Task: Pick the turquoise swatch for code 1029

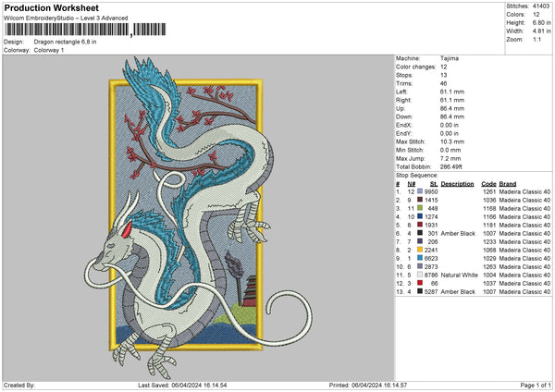Action: point(420,258)
